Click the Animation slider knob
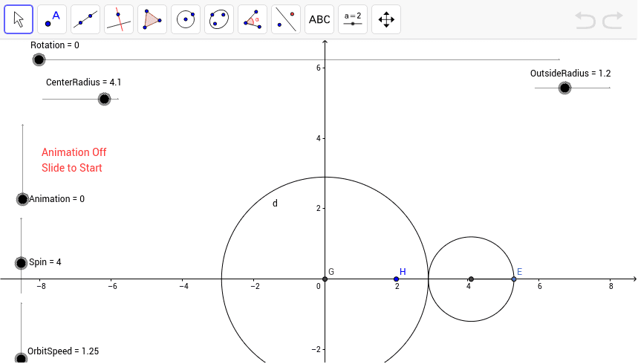The image size is (638, 364). point(22,199)
